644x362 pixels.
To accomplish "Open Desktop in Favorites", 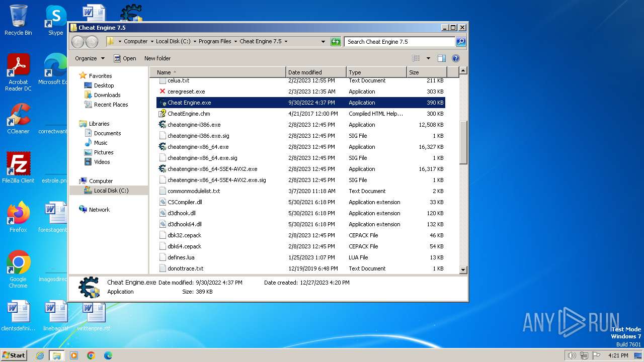I will tap(104, 85).
